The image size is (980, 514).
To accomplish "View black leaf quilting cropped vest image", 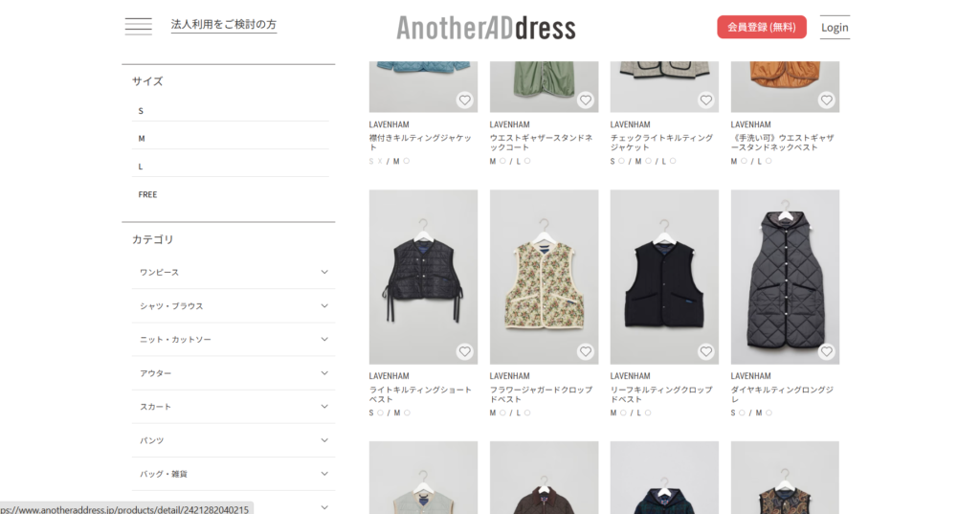I will 664,277.
